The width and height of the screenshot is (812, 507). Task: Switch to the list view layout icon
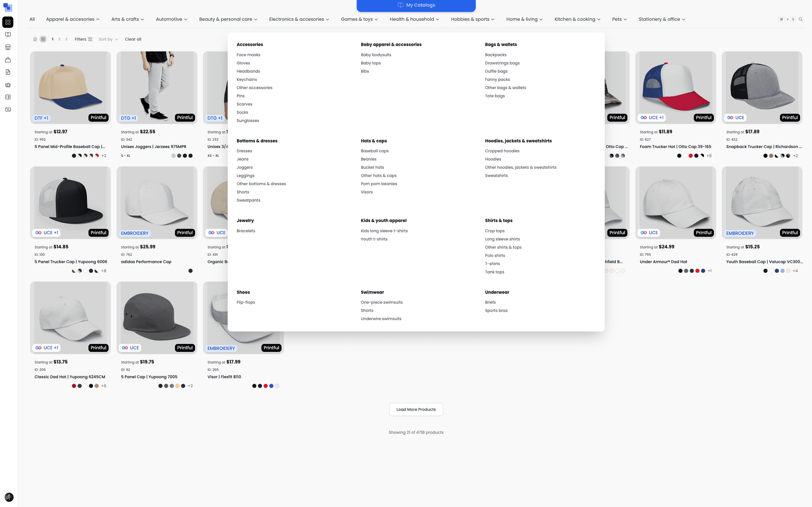pyautogui.click(x=35, y=39)
